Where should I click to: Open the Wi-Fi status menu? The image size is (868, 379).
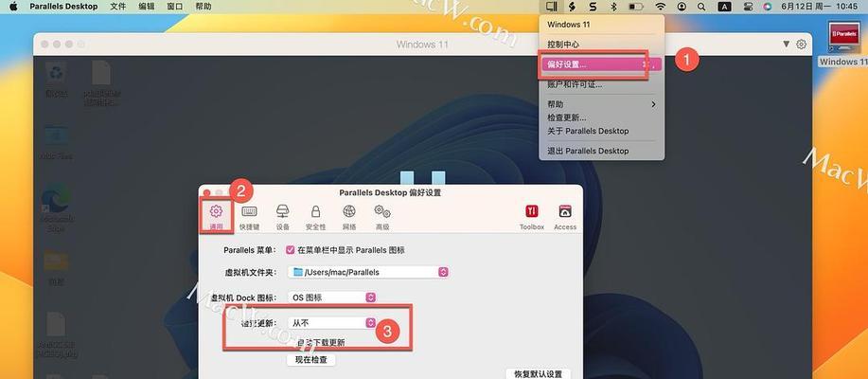[661, 7]
